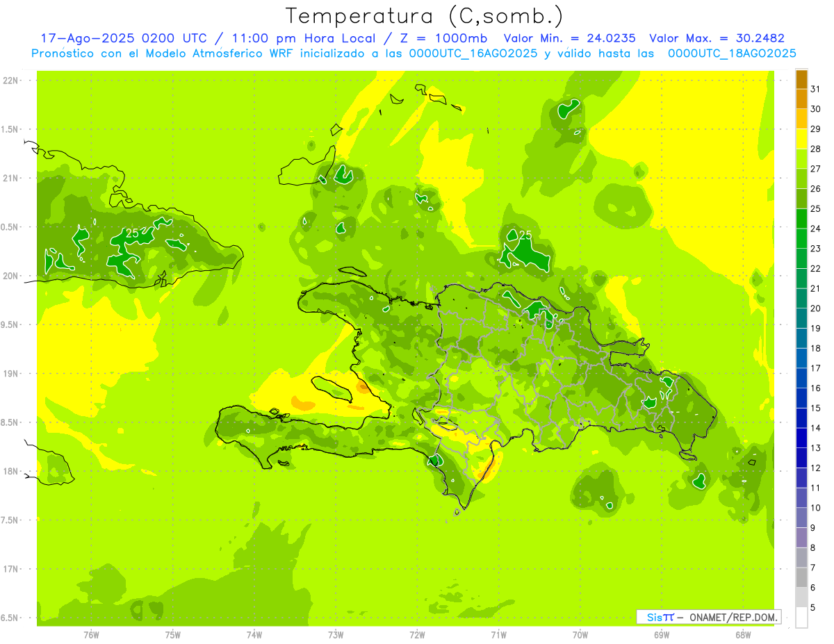834x644 pixels.
Task: Click the legend swatch between 22 and 23
Action: pyautogui.click(x=801, y=259)
